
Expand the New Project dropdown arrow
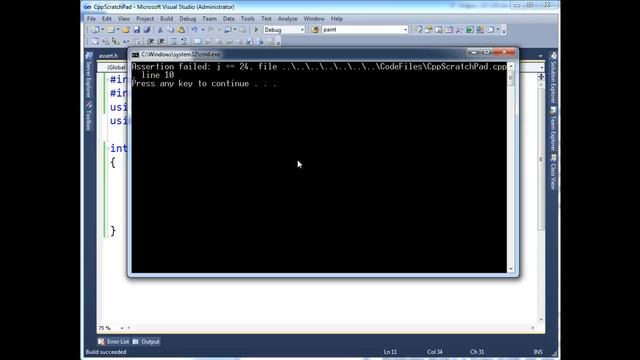pos(102,29)
